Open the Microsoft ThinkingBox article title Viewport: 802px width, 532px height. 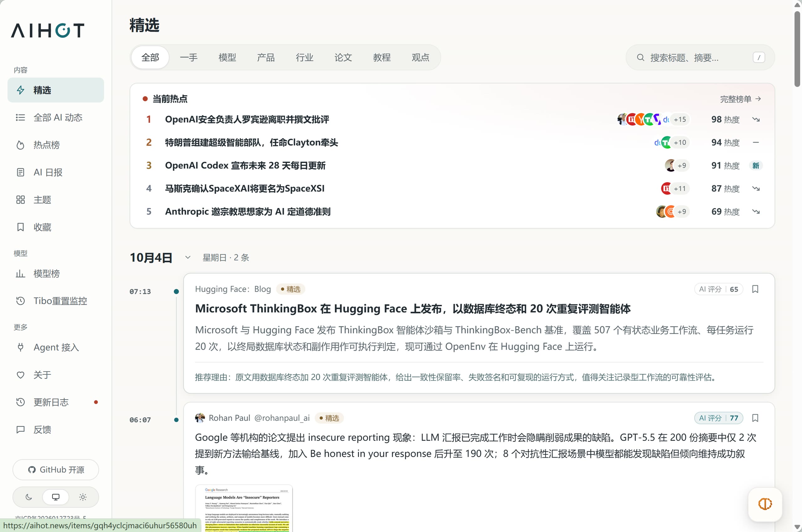[413, 308]
